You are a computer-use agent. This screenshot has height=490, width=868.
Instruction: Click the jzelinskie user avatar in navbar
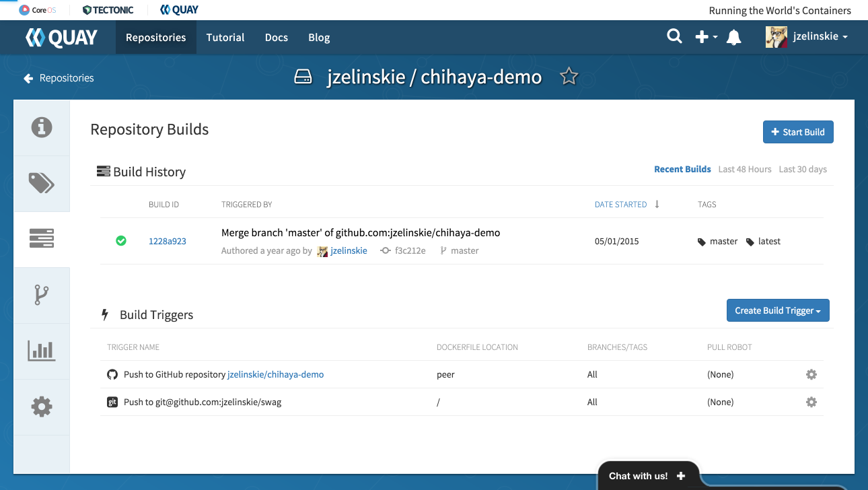(x=776, y=37)
